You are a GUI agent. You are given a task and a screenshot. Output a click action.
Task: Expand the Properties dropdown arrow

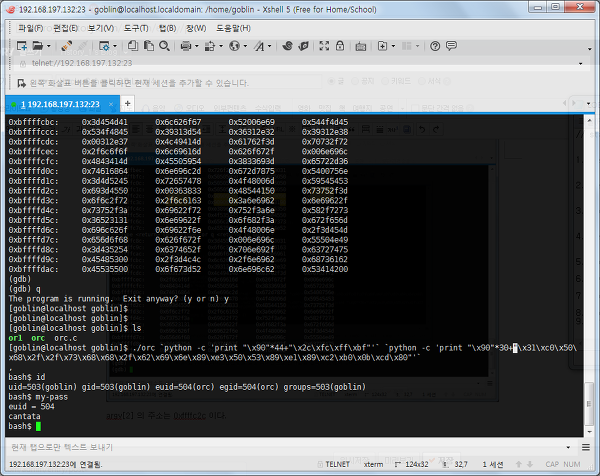pos(115,46)
